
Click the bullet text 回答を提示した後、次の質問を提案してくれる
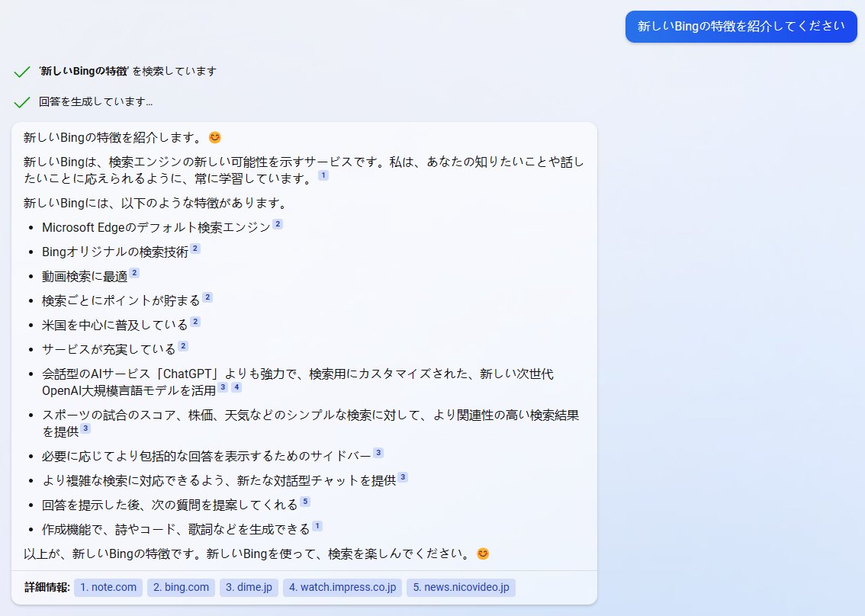pos(170,505)
